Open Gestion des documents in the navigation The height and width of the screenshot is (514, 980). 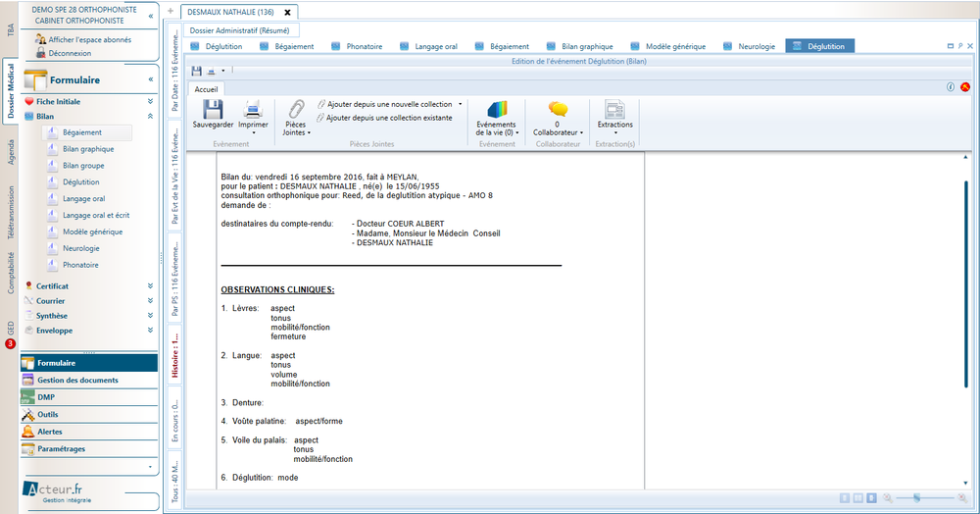tap(77, 380)
